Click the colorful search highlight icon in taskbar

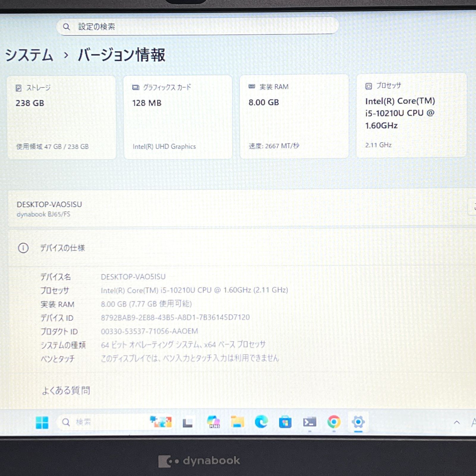pos(161,422)
